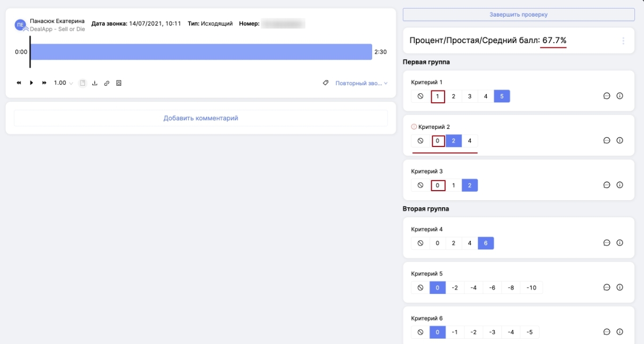644x344 pixels.
Task: Click the fast-forward button in the player
Action: tap(44, 83)
